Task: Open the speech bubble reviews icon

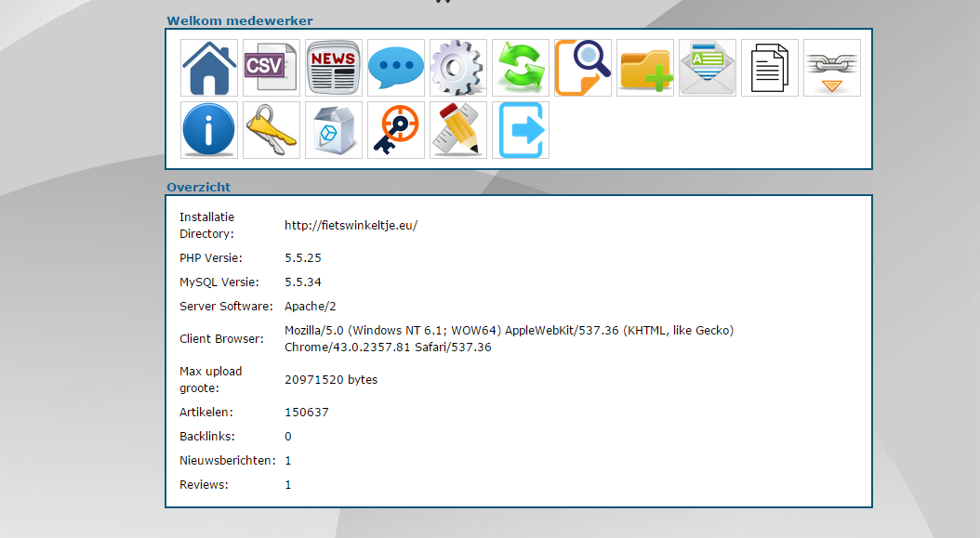Action: pos(395,68)
